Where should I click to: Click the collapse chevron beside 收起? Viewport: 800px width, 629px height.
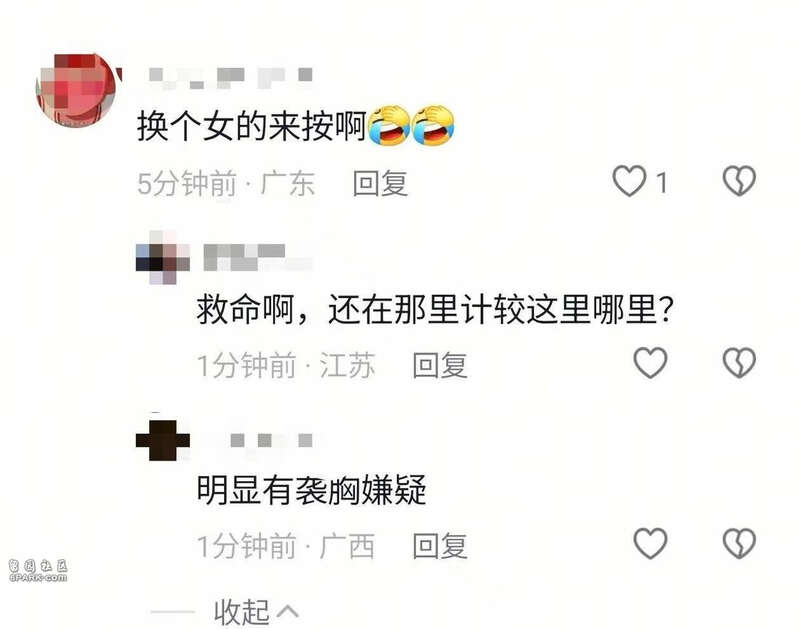(288, 611)
